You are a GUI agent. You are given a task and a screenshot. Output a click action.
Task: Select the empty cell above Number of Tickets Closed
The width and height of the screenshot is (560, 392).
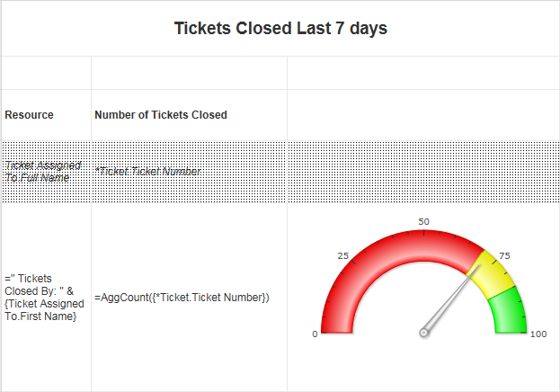click(190, 73)
